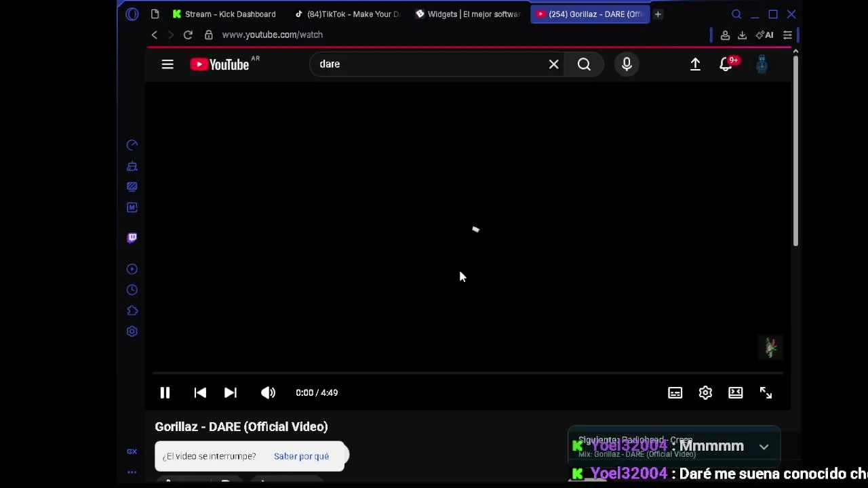The height and width of the screenshot is (488, 868).
Task: Open the YouTube account avatar menu
Action: [762, 64]
